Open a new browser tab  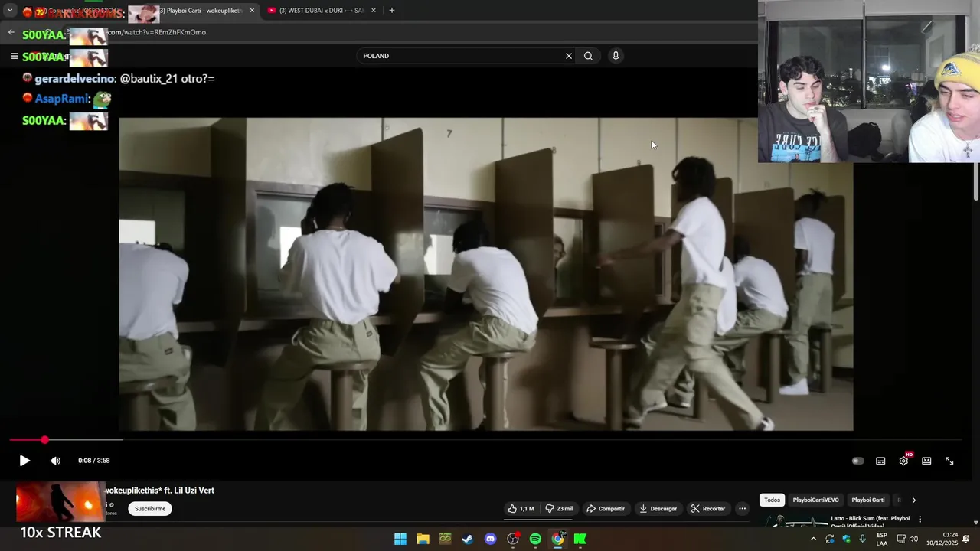click(x=392, y=11)
